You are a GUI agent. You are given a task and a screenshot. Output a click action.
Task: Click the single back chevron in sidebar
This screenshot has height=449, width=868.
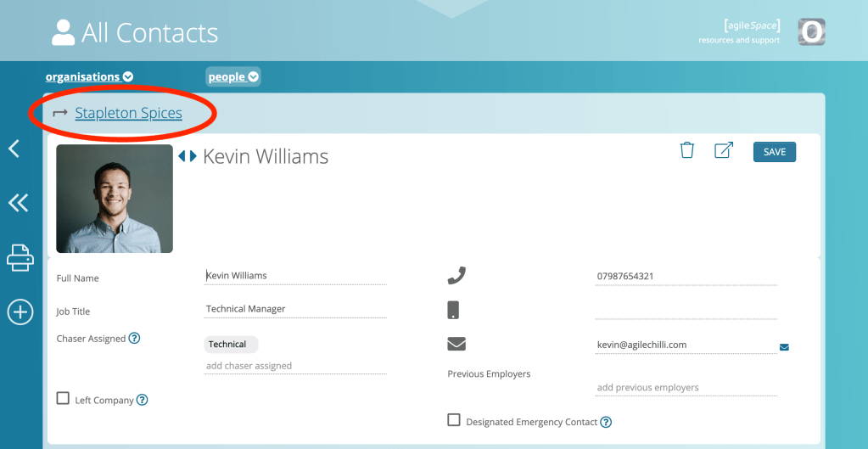point(14,149)
